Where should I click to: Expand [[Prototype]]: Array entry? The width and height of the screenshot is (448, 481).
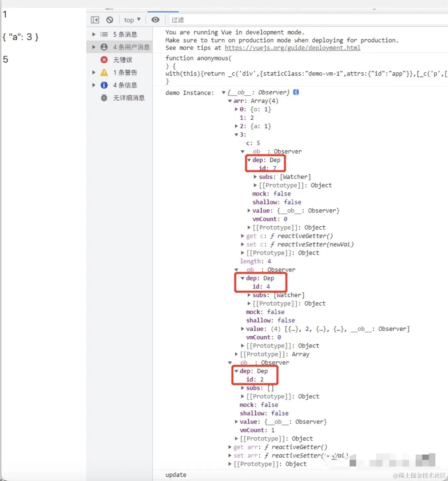pyautogui.click(x=236, y=354)
